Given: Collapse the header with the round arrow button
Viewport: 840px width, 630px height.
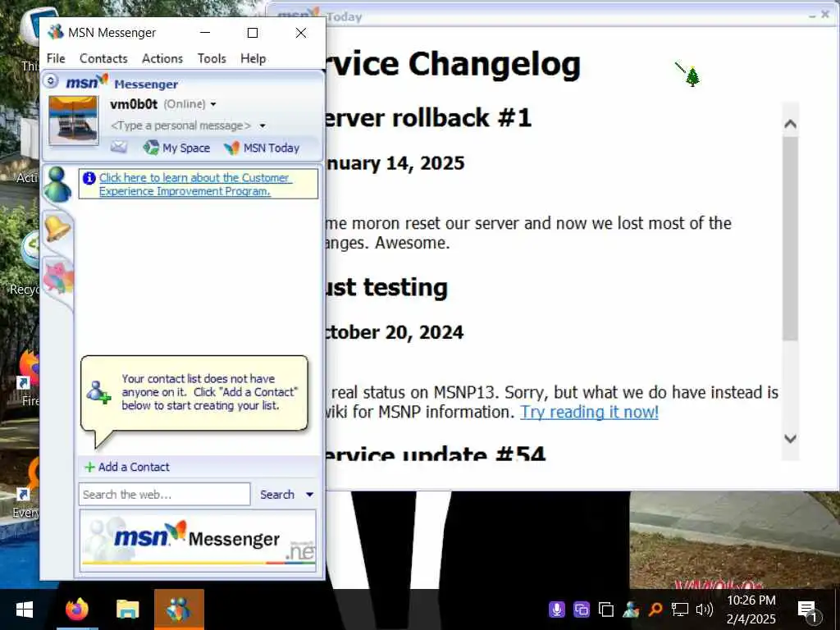Looking at the screenshot, I should [x=51, y=81].
